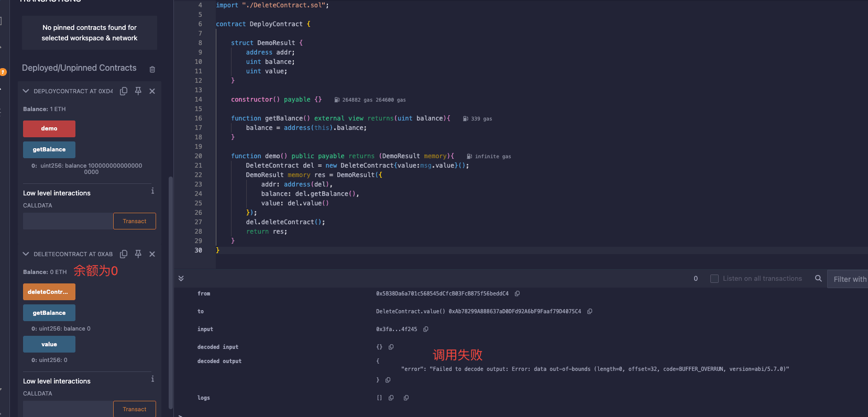Toggle the terminal panel with double chevron

click(x=181, y=279)
